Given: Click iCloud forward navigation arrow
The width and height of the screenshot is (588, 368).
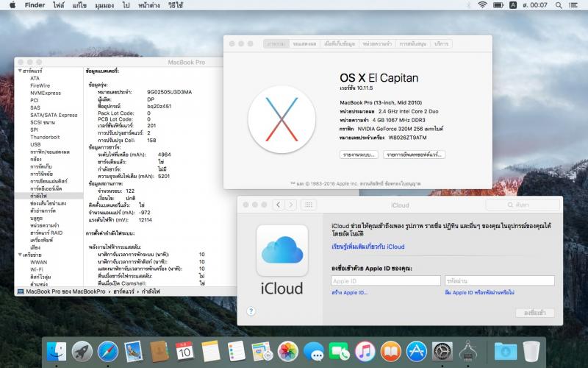Looking at the screenshot, I should click(290, 205).
